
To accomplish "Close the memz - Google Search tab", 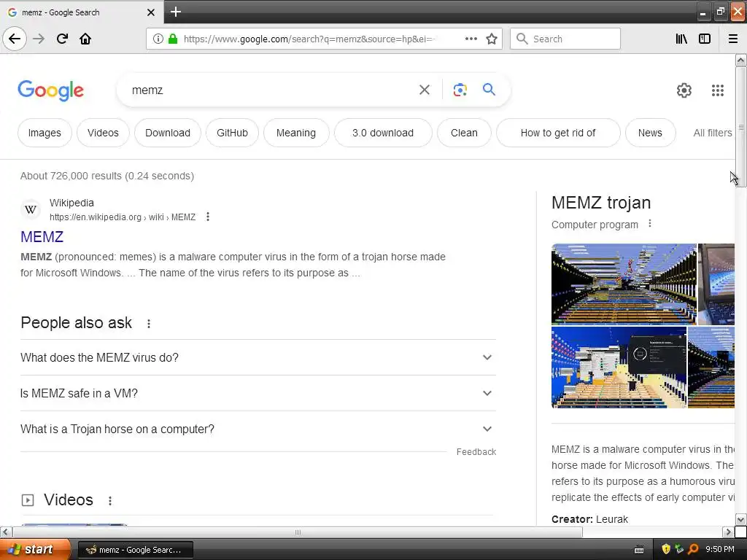I will (x=151, y=12).
